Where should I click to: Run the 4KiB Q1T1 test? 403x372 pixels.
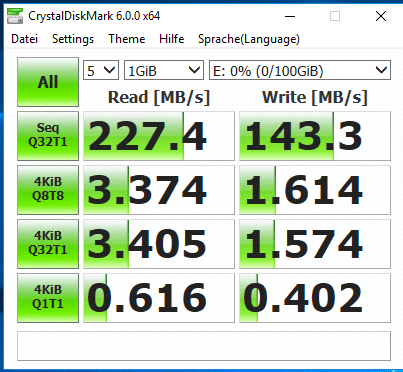48,298
